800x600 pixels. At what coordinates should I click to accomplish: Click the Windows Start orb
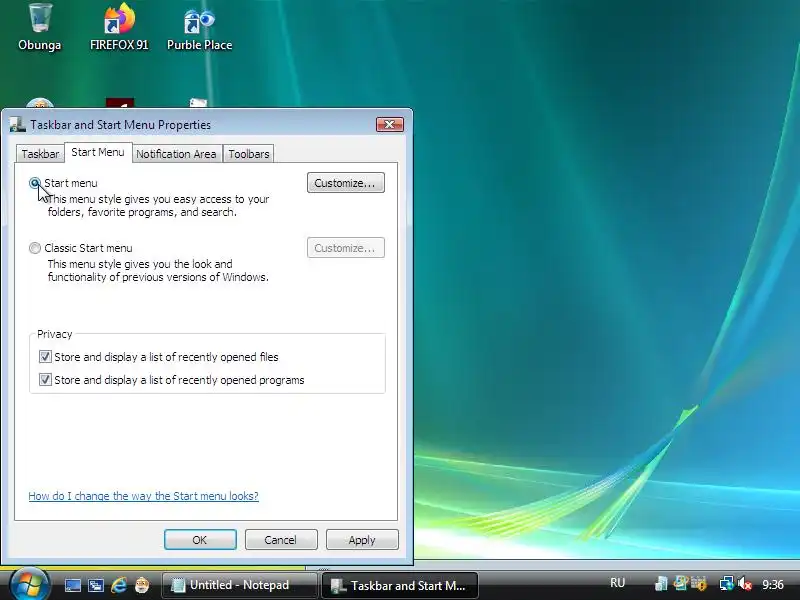tap(30, 584)
